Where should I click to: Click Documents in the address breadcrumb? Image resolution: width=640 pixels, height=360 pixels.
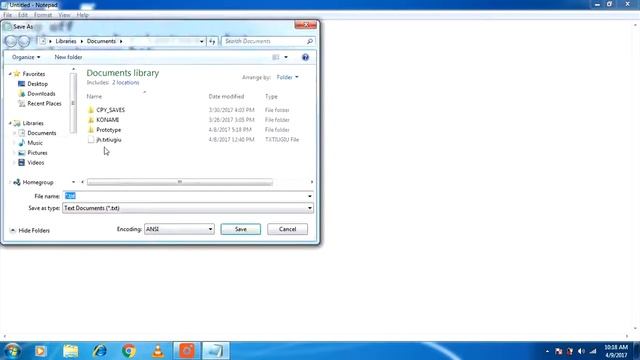(101, 41)
